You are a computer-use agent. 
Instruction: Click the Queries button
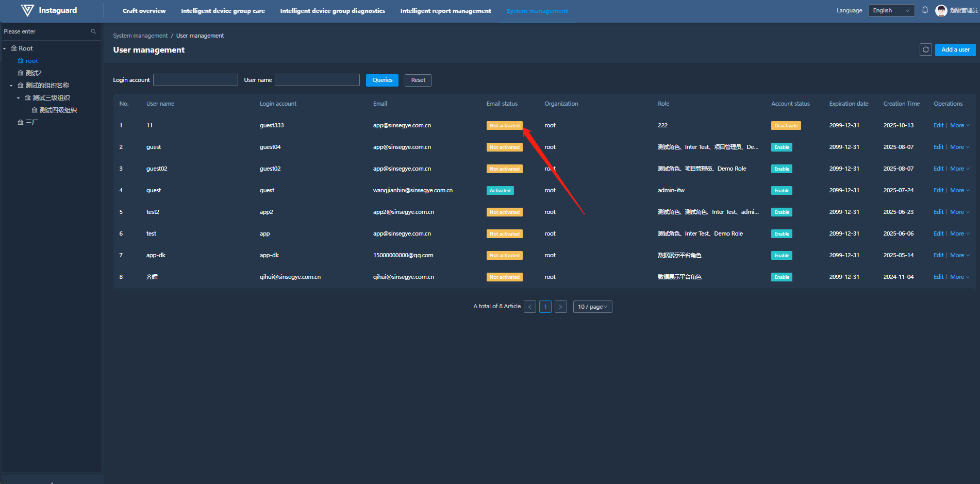click(x=382, y=80)
